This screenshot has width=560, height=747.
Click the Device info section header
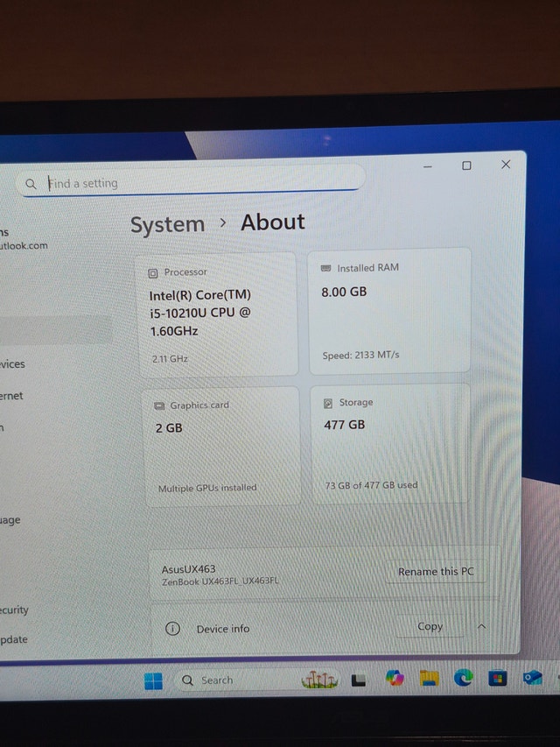click(324, 628)
